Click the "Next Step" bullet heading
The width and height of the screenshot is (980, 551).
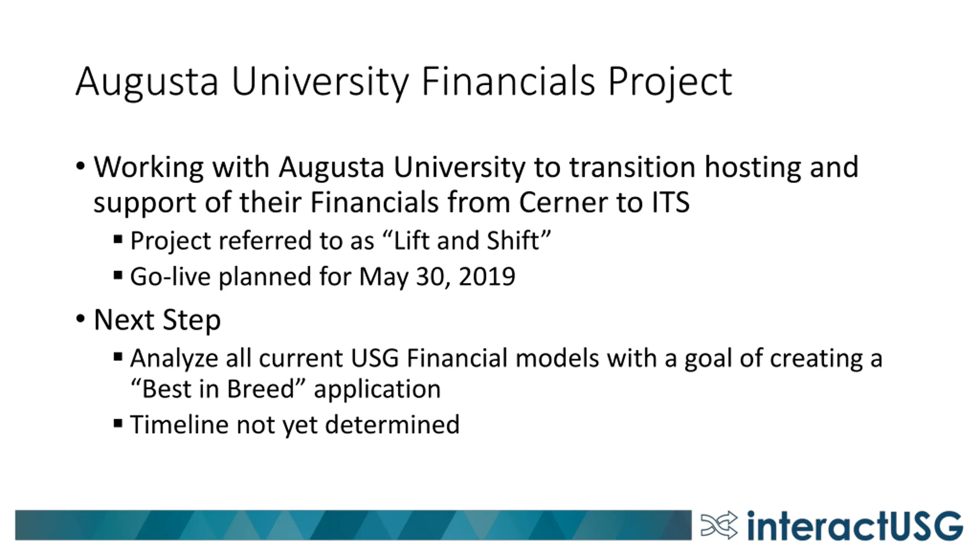click(x=157, y=320)
